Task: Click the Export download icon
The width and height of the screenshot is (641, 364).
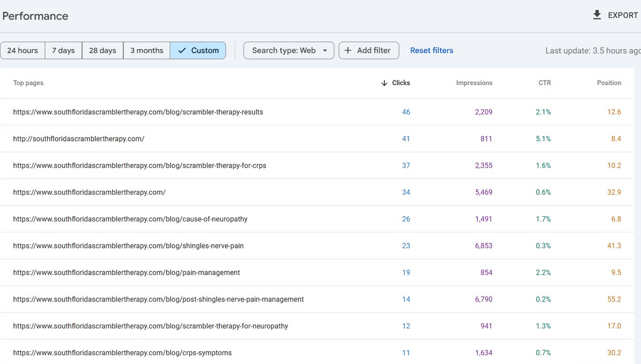Action: click(x=597, y=15)
